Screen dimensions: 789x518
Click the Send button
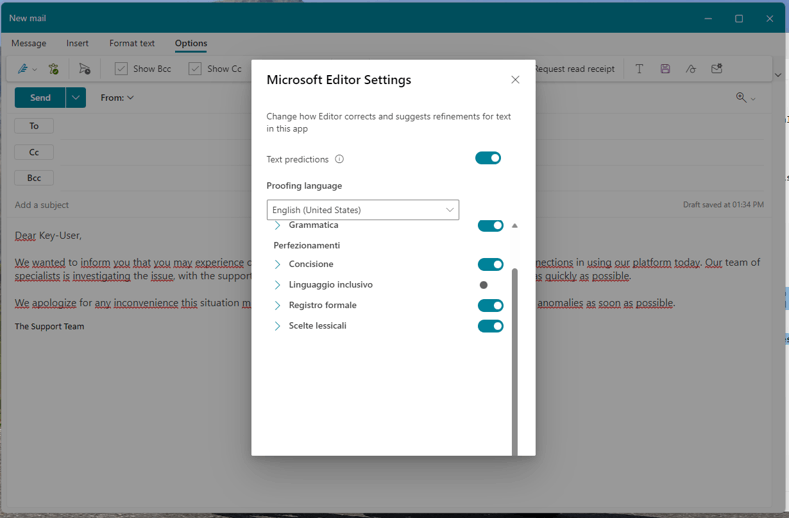(40, 98)
